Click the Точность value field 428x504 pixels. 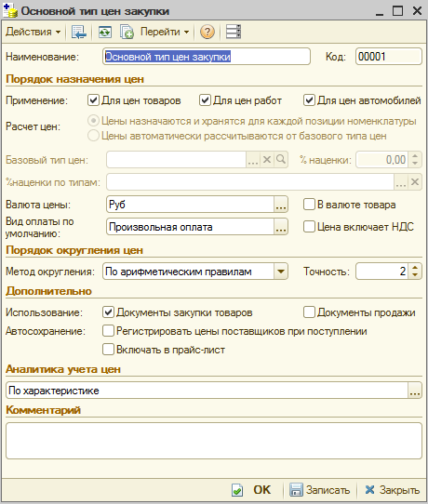382,272
